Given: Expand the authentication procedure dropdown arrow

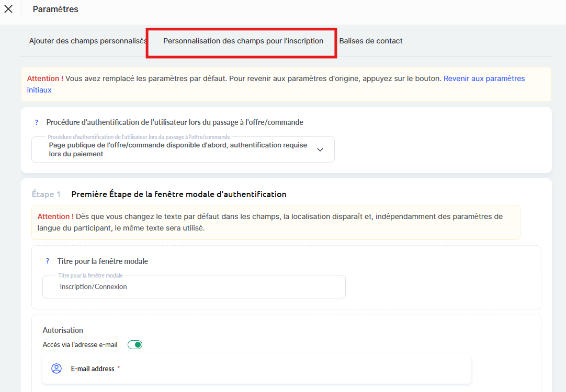Looking at the screenshot, I should [x=320, y=149].
